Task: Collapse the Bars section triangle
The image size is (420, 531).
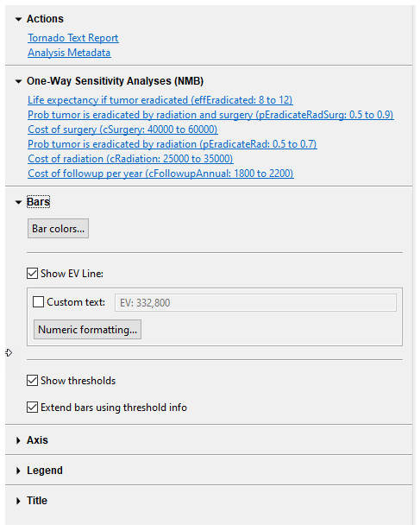Action: click(x=18, y=203)
